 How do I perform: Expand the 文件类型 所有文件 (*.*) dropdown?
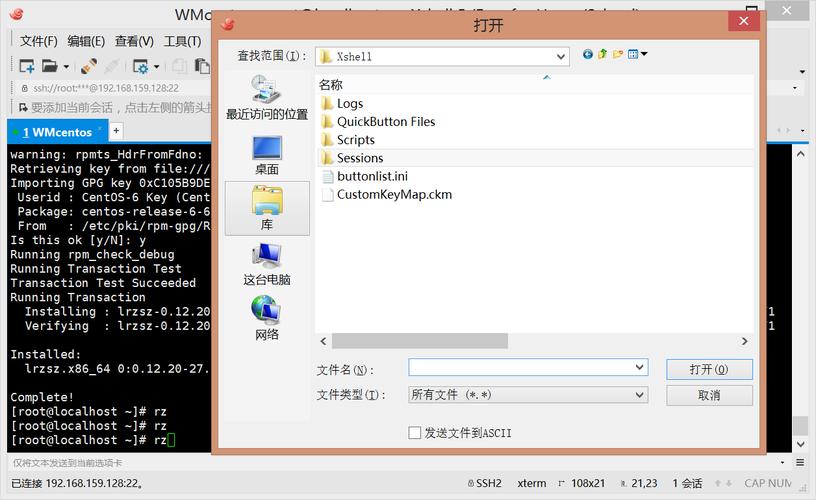click(x=528, y=395)
